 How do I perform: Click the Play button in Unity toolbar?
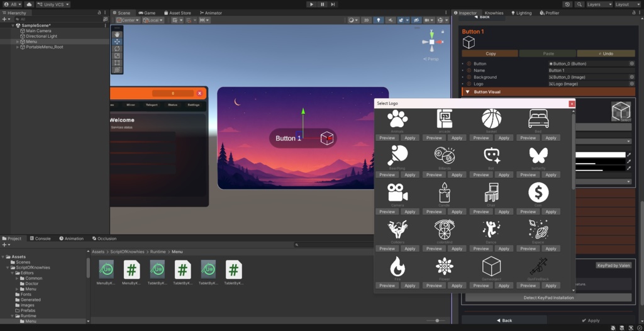(311, 4)
